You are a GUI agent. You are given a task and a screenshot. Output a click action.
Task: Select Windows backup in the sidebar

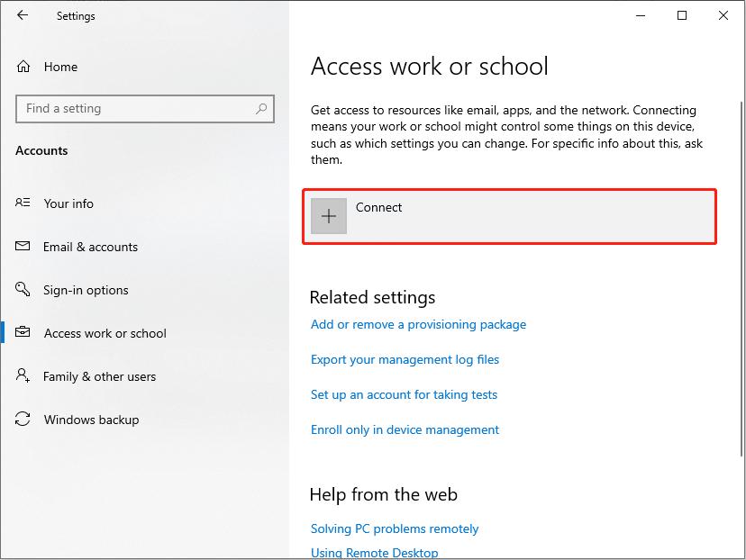91,420
